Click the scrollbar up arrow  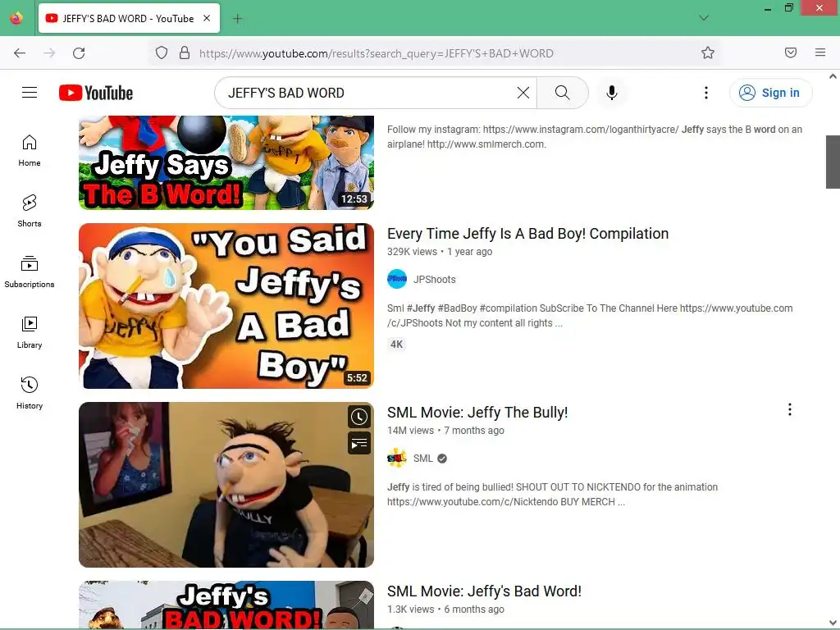pos(833,76)
